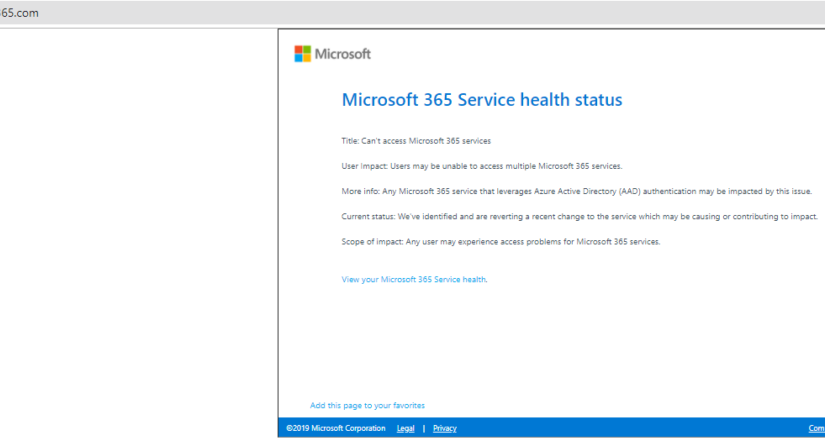Image resolution: width=825 pixels, height=446 pixels.
Task: Select the Current status line
Action: pos(580,217)
